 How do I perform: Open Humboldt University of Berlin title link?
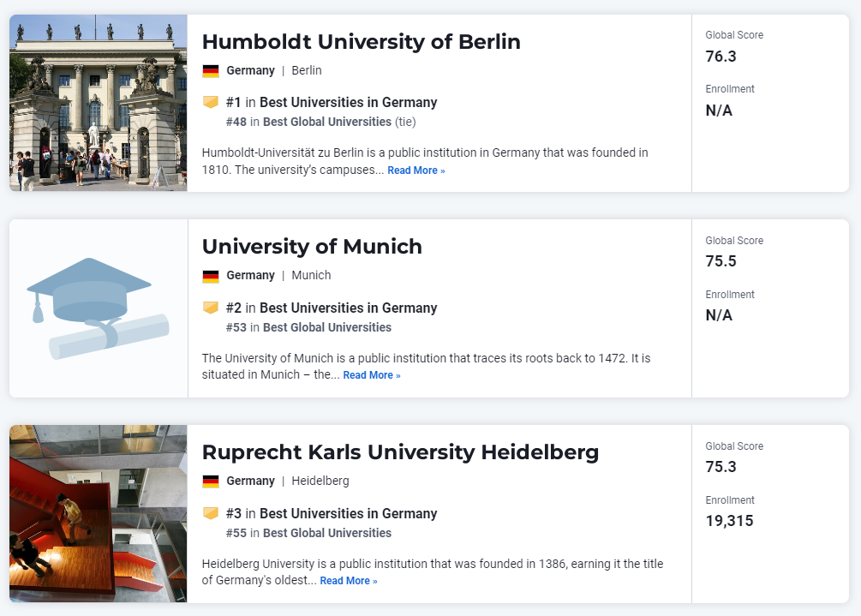click(x=362, y=42)
